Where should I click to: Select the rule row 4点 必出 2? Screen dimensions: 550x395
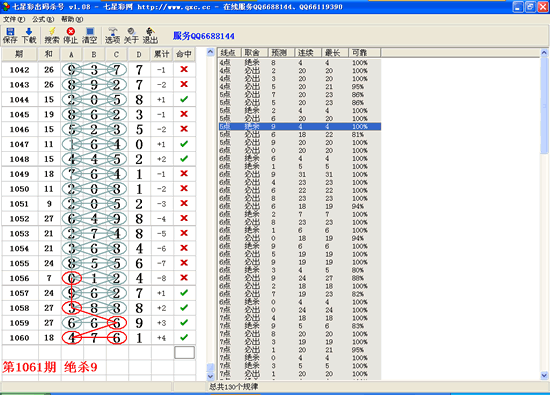click(x=300, y=71)
